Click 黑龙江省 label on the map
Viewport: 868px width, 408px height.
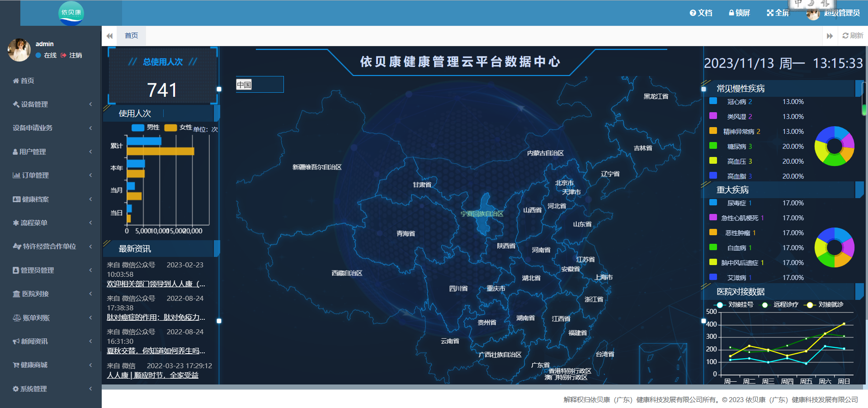(x=656, y=96)
